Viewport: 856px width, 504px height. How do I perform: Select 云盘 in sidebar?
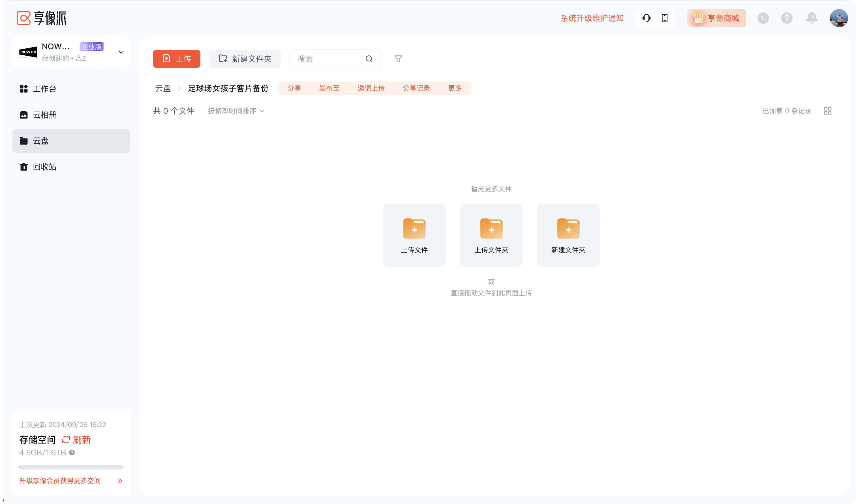click(x=71, y=141)
